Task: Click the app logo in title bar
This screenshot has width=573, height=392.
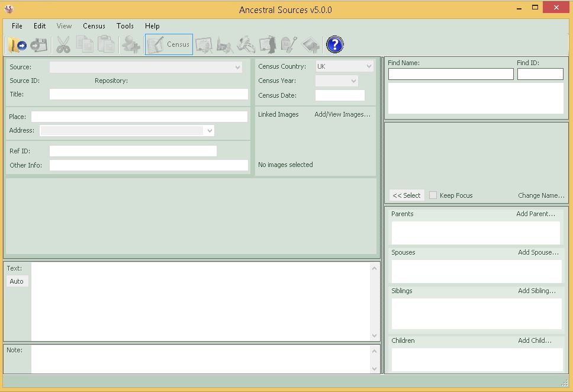Action: tap(9, 9)
